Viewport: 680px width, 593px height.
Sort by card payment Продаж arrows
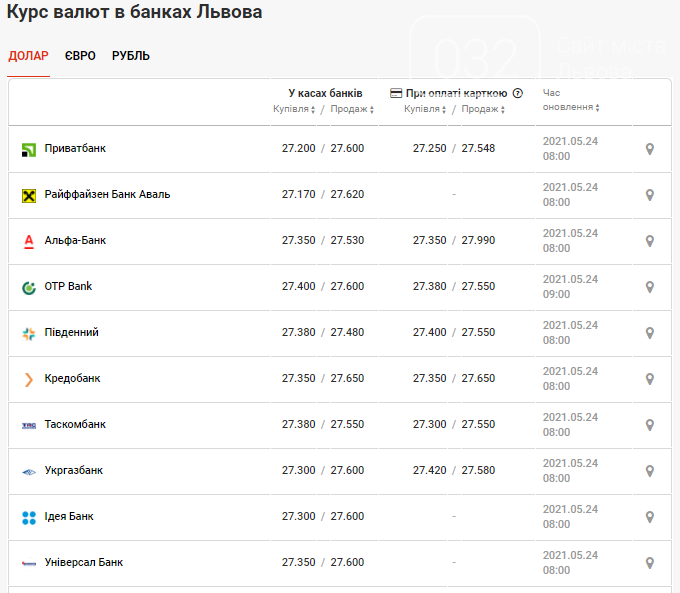point(483,109)
